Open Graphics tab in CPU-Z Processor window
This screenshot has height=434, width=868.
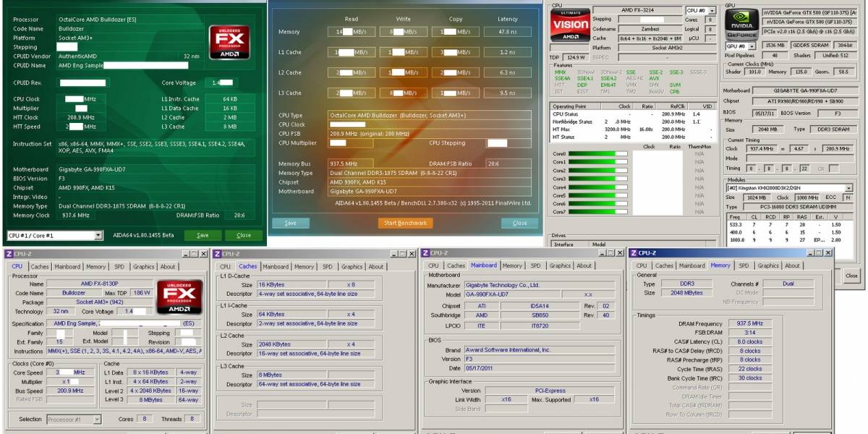click(x=143, y=266)
